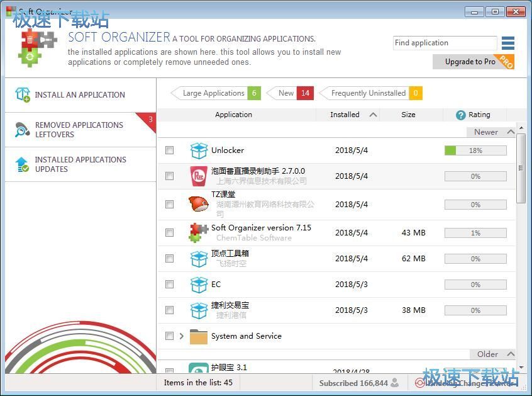Tick the 泡面番直播录制助手 2.7.0.0 checkbox
Viewport: 532px width, 396px height.
click(169, 176)
